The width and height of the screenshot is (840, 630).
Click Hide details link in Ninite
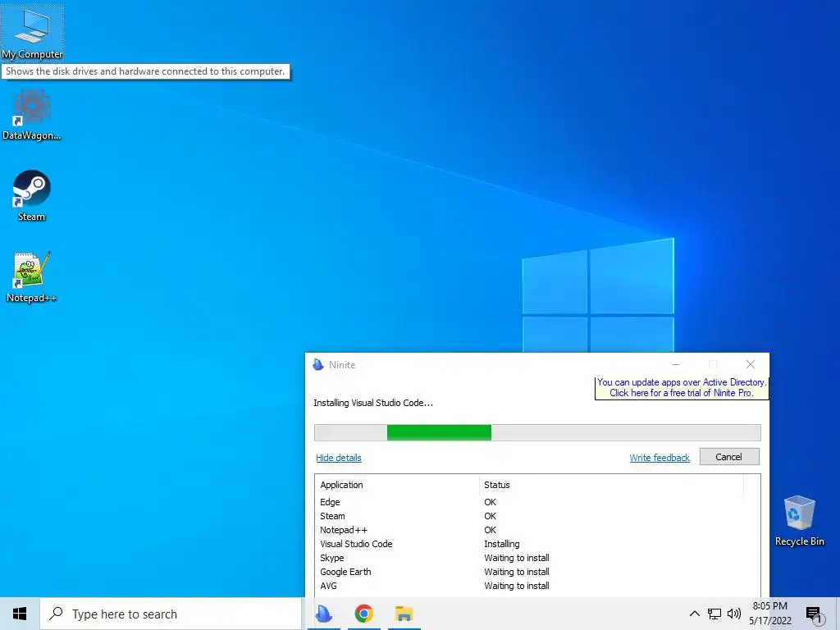click(x=339, y=458)
